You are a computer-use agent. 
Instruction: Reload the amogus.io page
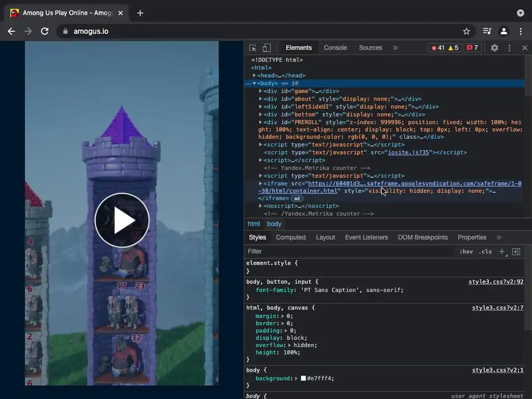click(x=45, y=31)
